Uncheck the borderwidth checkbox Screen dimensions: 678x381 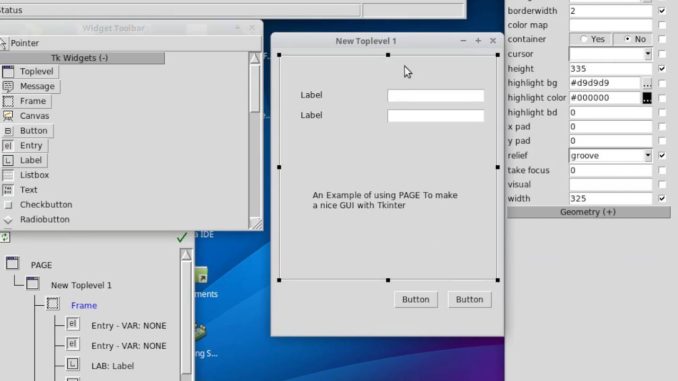(x=662, y=11)
